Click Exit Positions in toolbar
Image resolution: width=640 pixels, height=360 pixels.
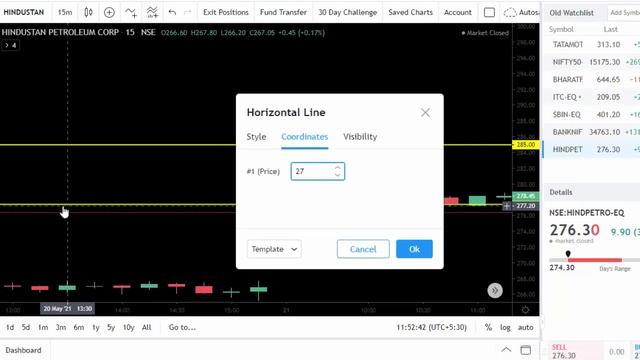click(226, 12)
